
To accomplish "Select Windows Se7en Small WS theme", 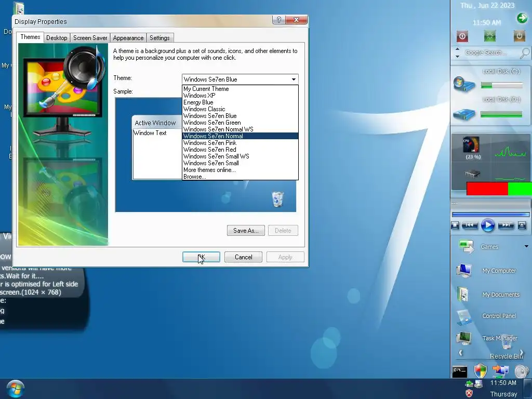I will (240, 156).
